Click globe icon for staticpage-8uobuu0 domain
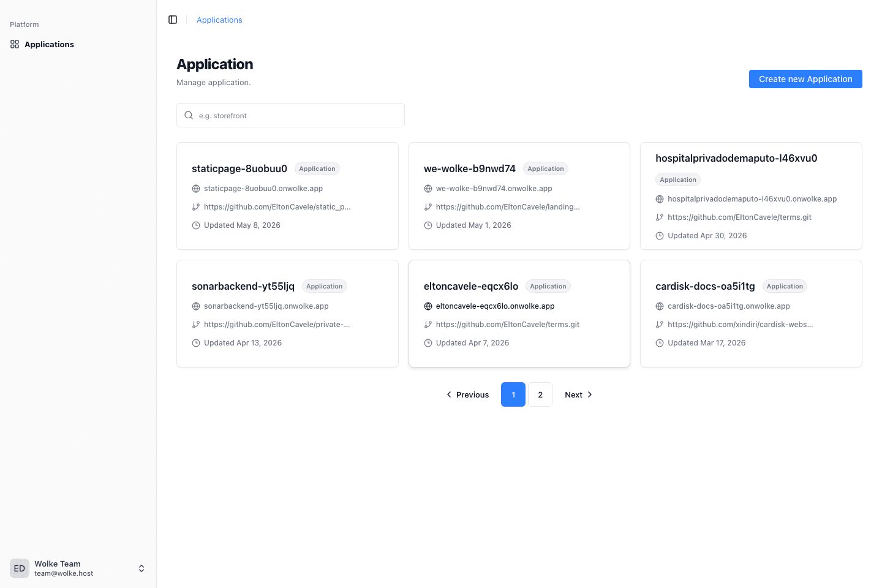The height and width of the screenshot is (588, 882). 196,189
